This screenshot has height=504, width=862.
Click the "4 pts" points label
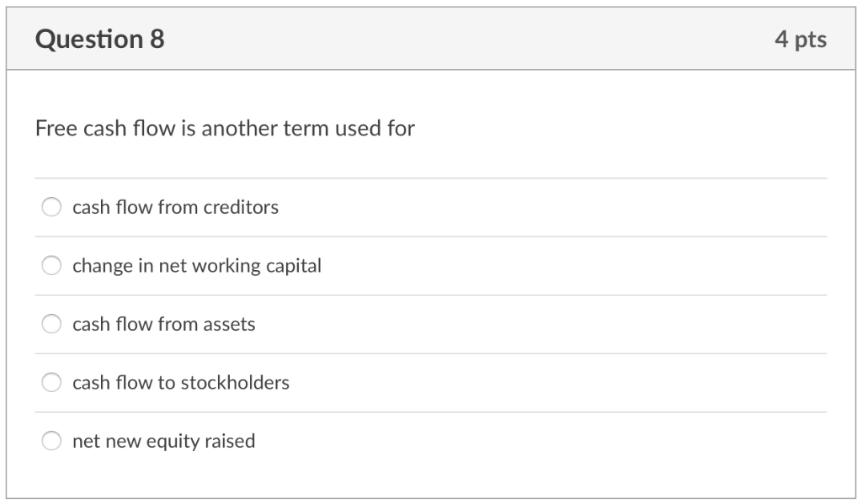[801, 40]
